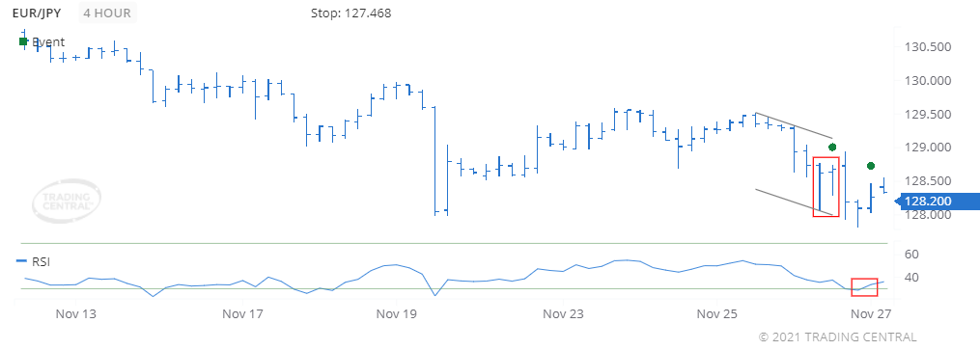The image size is (980, 350).
Task: Select the 4 HOUR timeframe label
Action: [x=107, y=13]
